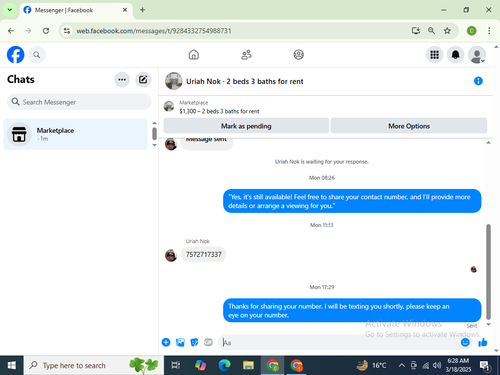Click the Search Messenger field
Image resolution: width=500 pixels, height=375 pixels.
click(79, 102)
